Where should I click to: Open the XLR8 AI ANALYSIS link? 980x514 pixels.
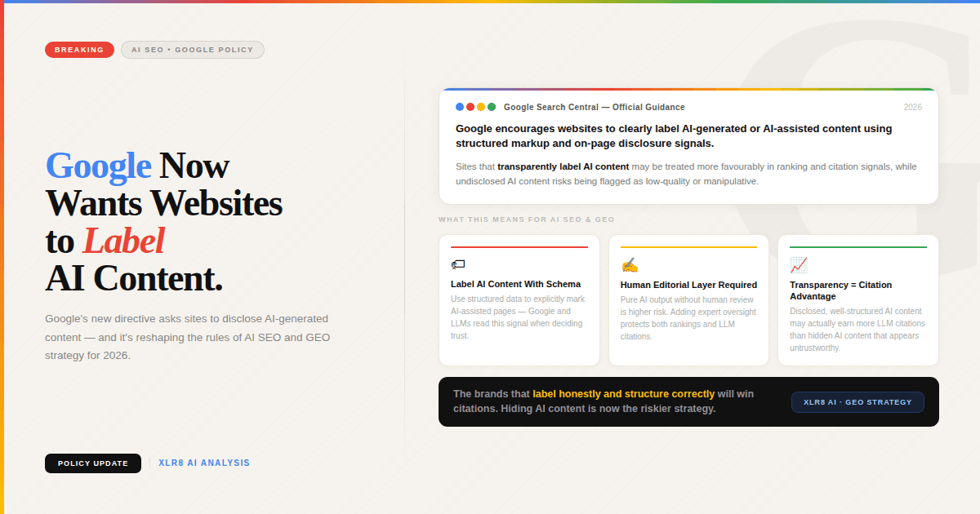coord(204,463)
